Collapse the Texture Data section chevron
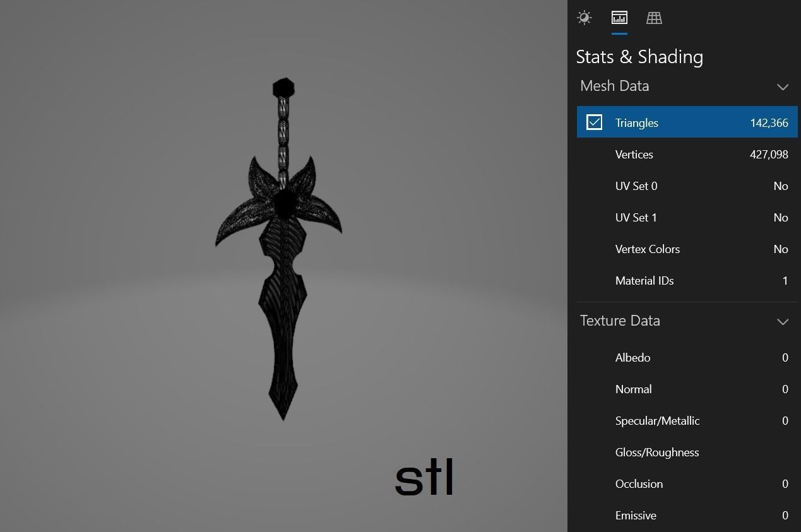The image size is (801, 532). click(x=783, y=321)
